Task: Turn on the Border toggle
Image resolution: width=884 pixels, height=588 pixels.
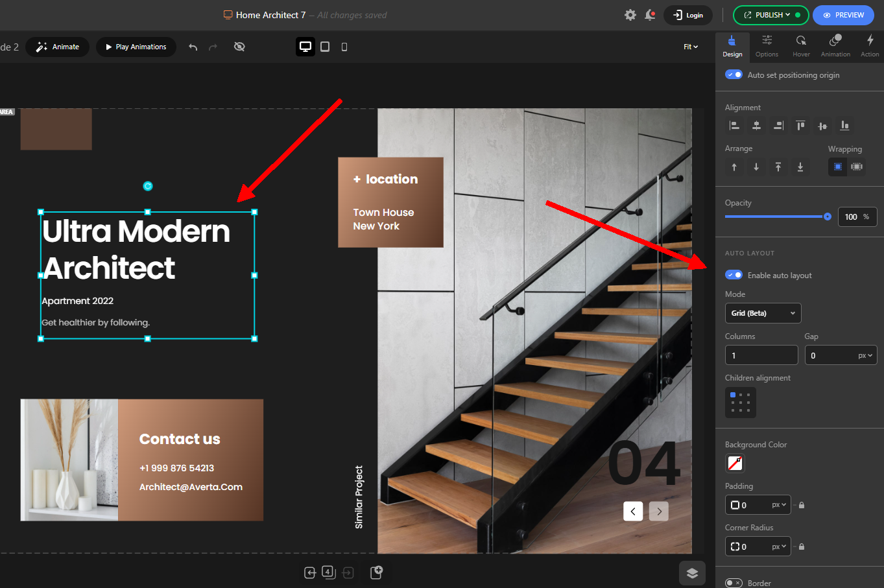Action: [x=734, y=583]
